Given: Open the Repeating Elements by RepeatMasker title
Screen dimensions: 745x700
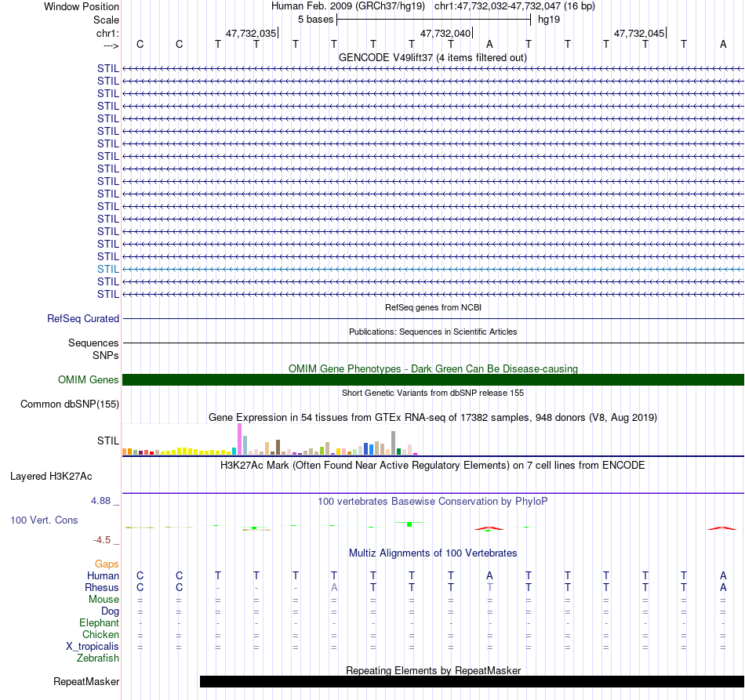Looking at the screenshot, I should point(433,670).
